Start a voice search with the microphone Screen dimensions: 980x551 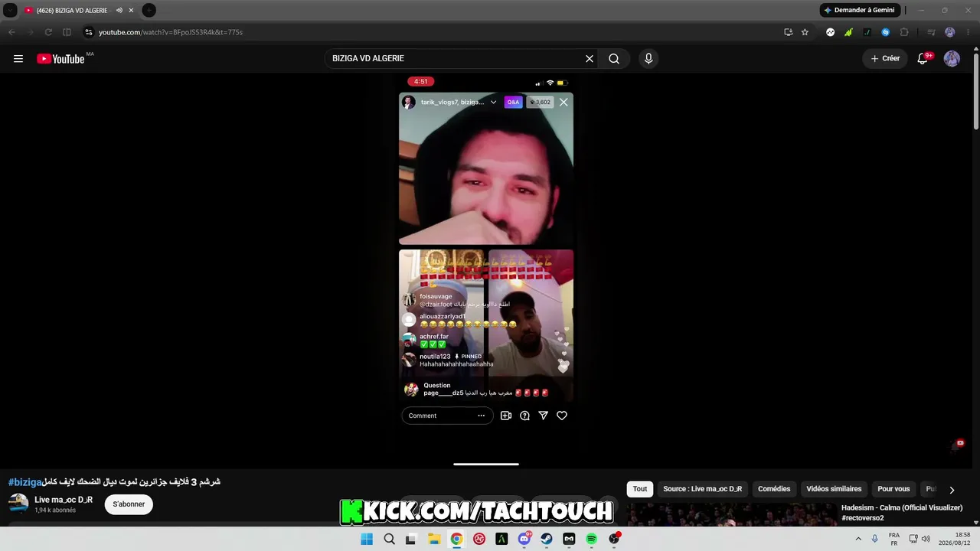[648, 59]
